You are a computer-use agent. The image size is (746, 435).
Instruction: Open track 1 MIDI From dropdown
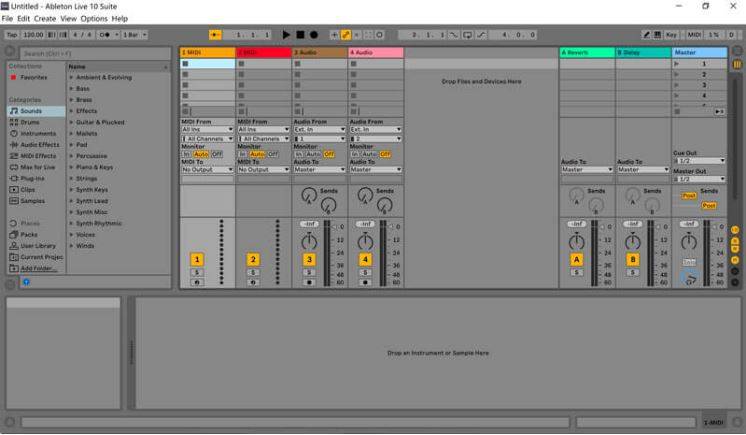pyautogui.click(x=207, y=129)
